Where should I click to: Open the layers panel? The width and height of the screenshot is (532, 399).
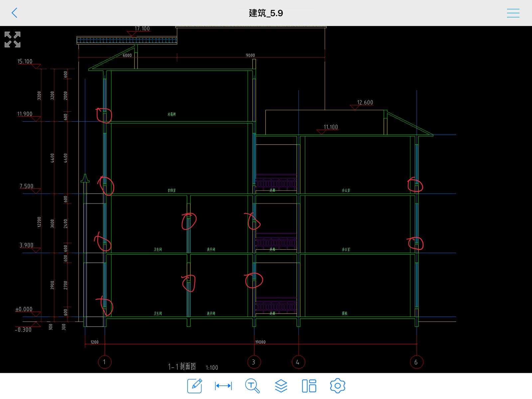281,386
